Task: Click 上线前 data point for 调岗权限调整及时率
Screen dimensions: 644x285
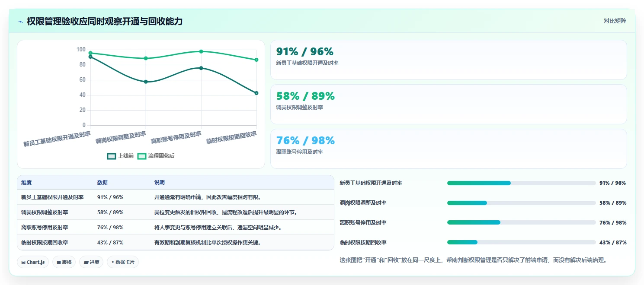Action: 146,82
